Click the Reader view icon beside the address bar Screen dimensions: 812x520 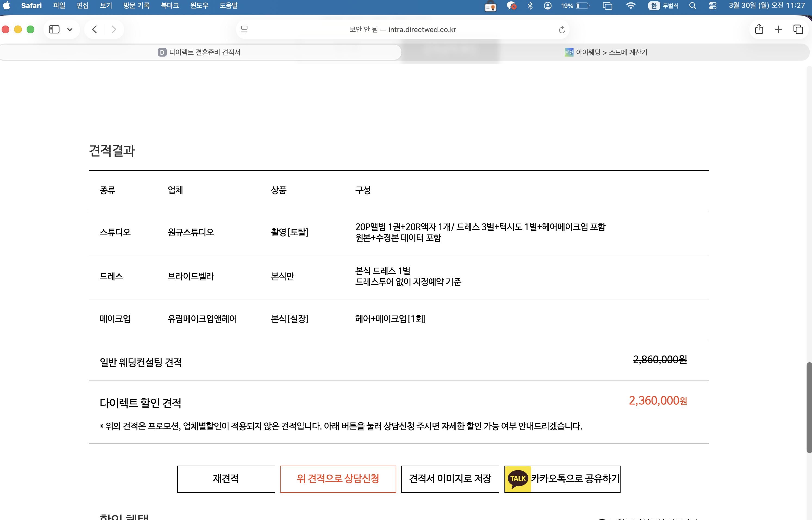(x=244, y=29)
